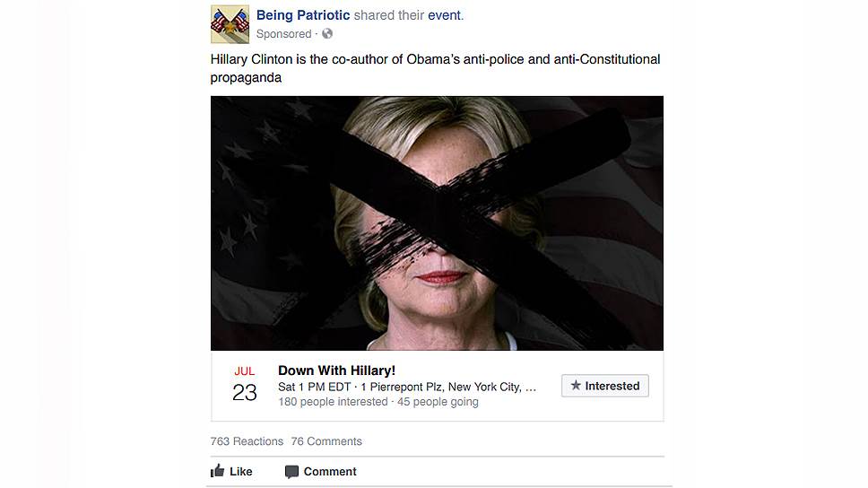Click the Sponsored label
The width and height of the screenshot is (868, 488).
click(x=283, y=34)
